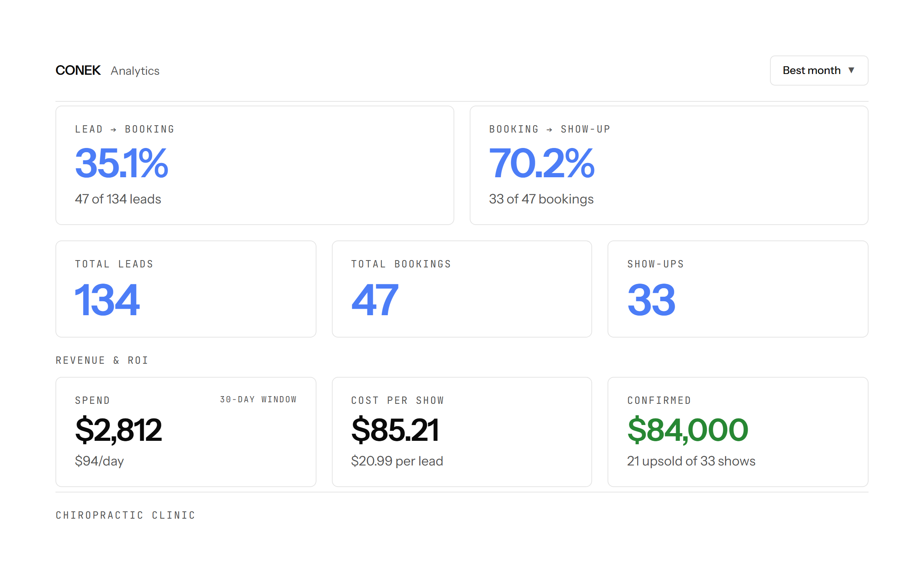924x578 pixels.
Task: Select the 134 total leads value
Action: 107,299
